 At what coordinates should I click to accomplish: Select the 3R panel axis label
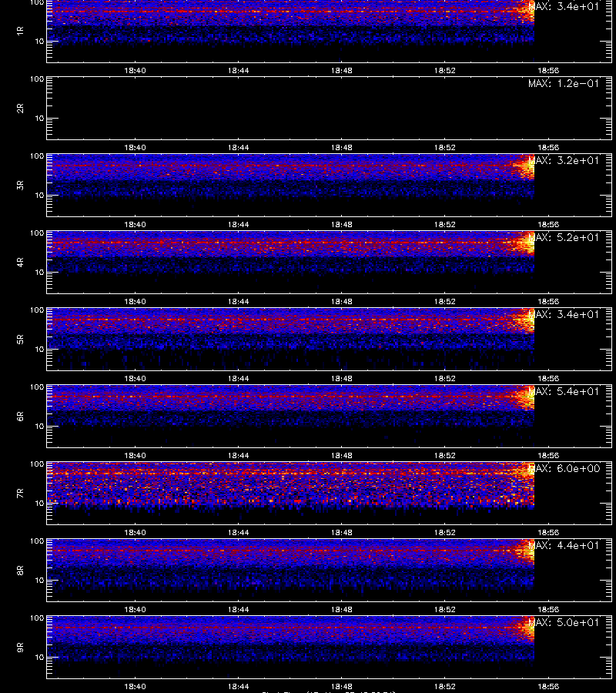(20, 185)
